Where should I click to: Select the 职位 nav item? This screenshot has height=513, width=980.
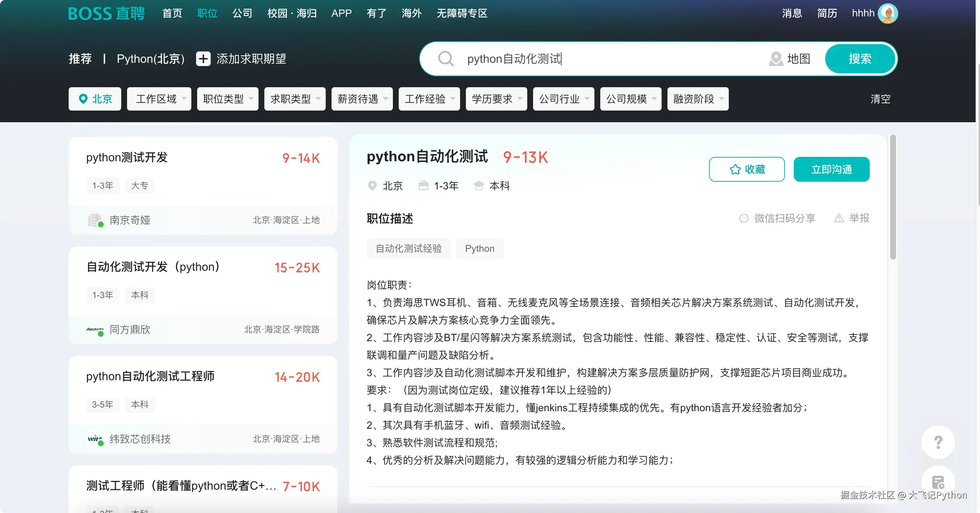[x=207, y=13]
